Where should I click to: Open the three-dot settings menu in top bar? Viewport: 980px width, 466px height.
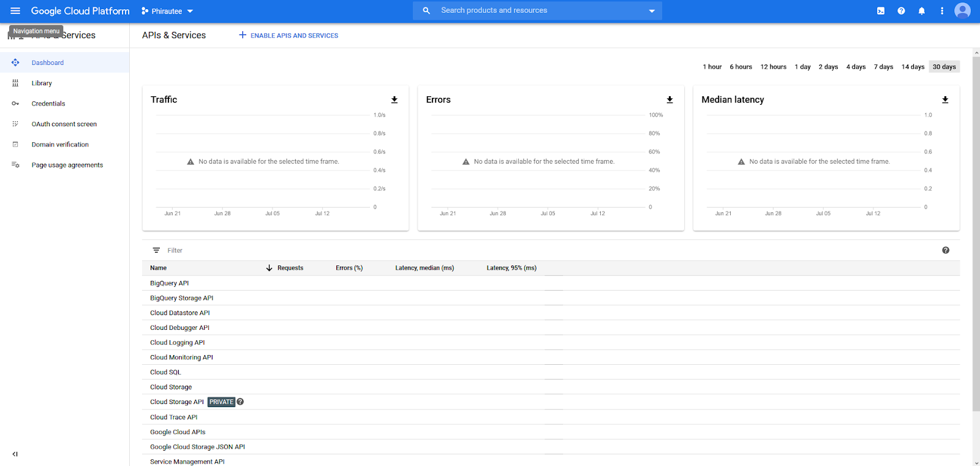[942, 11]
